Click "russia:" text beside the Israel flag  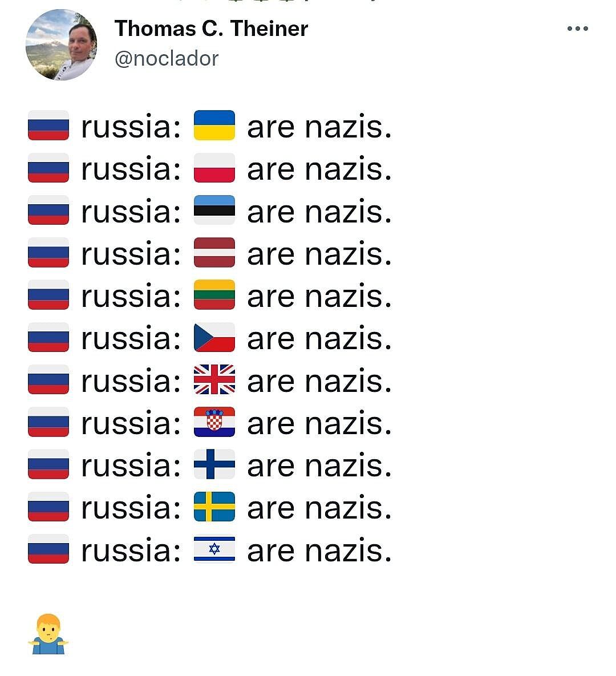point(131,550)
